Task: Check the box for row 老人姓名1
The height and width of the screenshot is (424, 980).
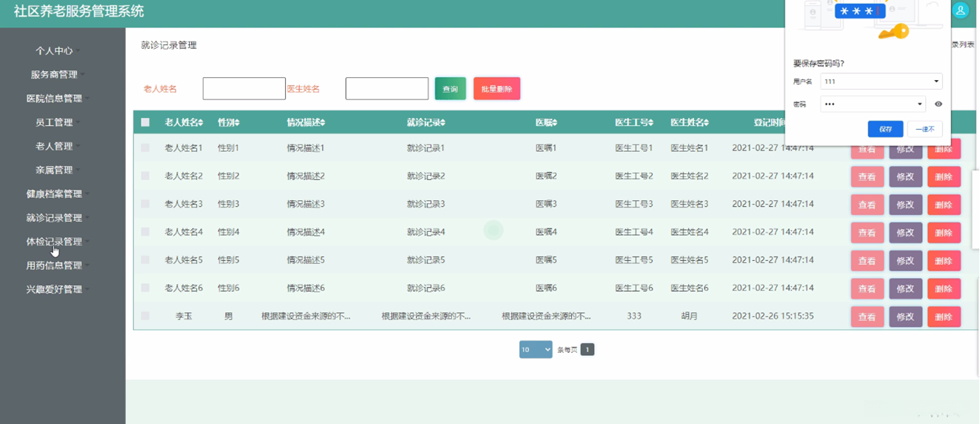Action: 145,148
